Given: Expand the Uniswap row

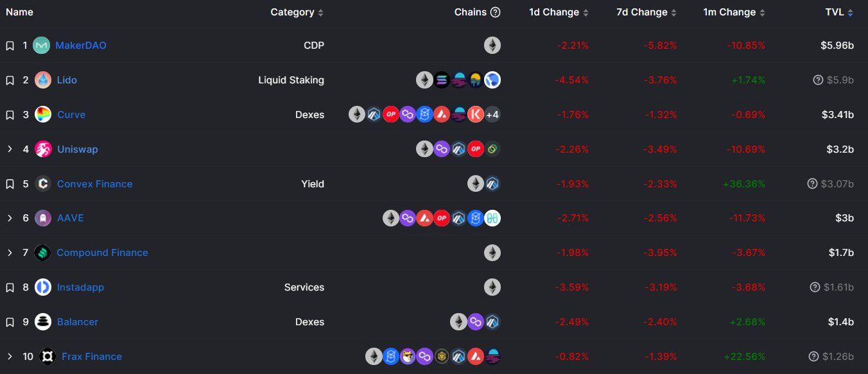Looking at the screenshot, I should coord(10,149).
